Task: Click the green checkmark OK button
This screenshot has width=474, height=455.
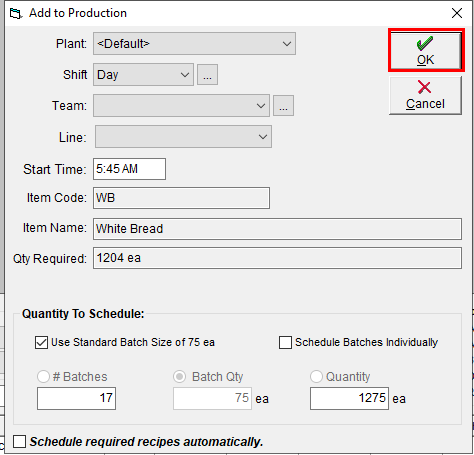Action: coord(426,50)
